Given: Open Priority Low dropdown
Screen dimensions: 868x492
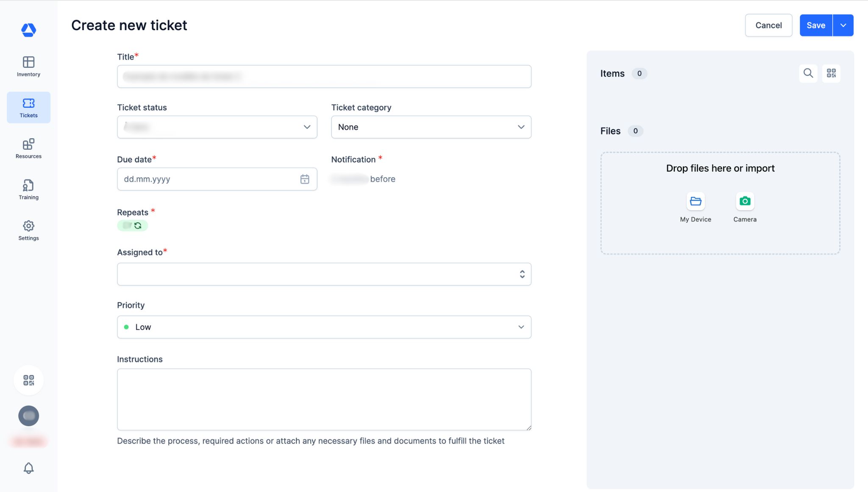Looking at the screenshot, I should click(324, 327).
